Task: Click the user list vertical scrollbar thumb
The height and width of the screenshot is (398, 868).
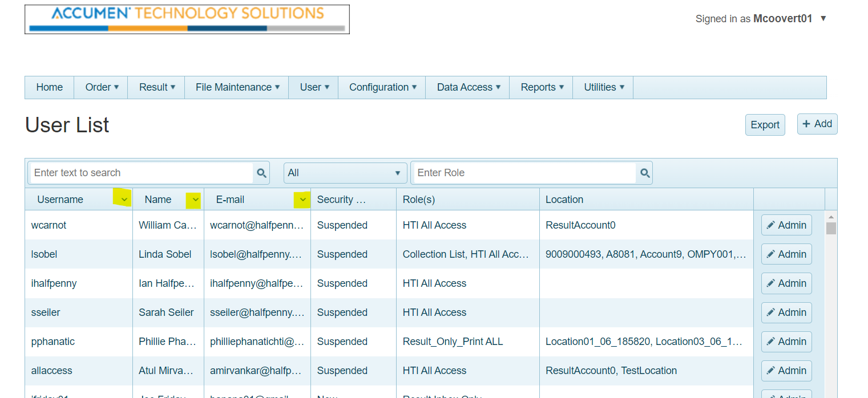Action: click(x=831, y=228)
